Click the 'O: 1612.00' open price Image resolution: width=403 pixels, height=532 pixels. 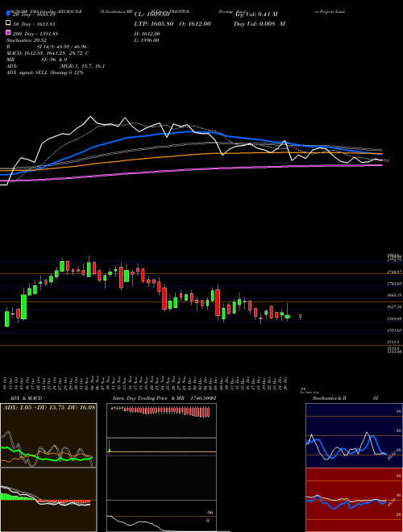click(x=195, y=24)
